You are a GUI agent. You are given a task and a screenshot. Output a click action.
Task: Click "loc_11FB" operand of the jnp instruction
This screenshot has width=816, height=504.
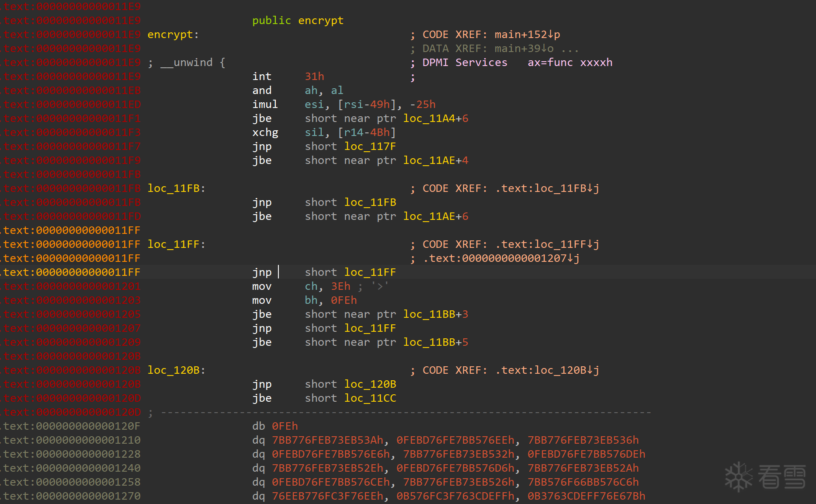coord(370,202)
